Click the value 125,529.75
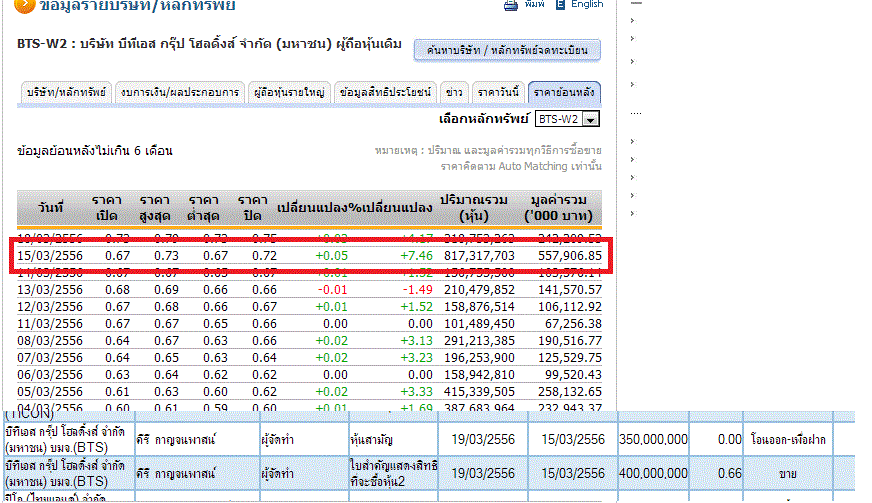This screenshot has height=503, width=872. pos(569,358)
